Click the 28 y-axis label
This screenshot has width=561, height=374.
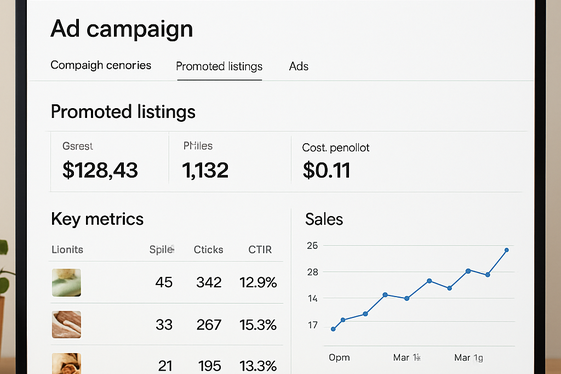[312, 272]
